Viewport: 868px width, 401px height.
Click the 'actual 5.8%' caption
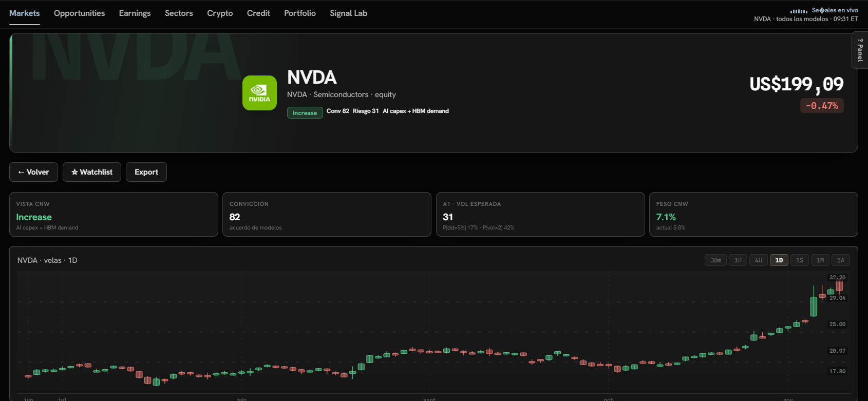pos(671,227)
